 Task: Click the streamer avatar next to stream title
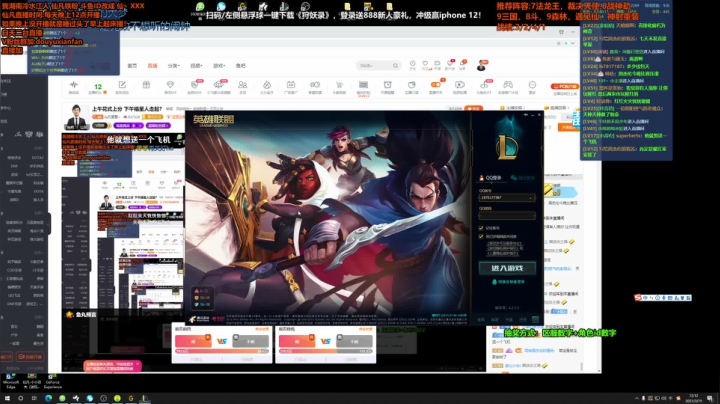click(x=76, y=117)
